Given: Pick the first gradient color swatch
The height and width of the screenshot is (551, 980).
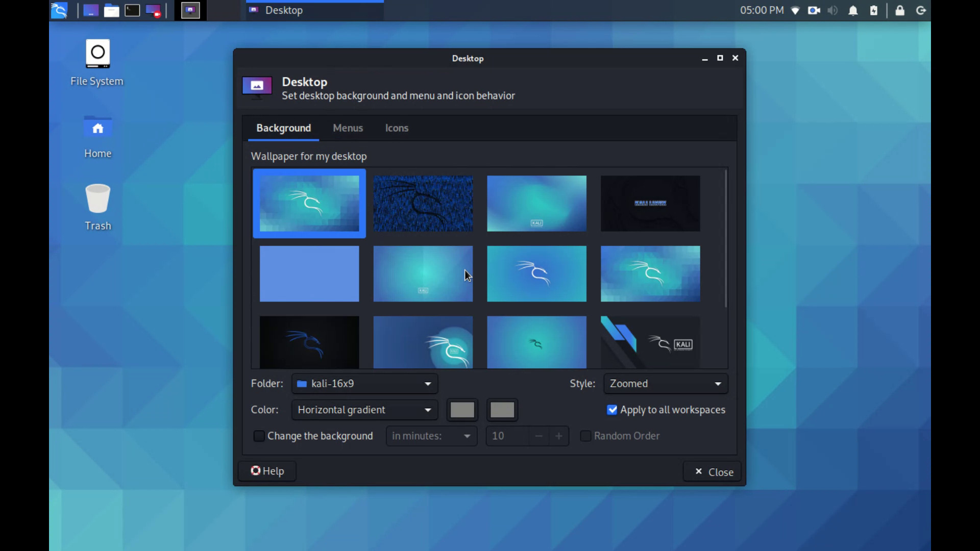Looking at the screenshot, I should 462,410.
